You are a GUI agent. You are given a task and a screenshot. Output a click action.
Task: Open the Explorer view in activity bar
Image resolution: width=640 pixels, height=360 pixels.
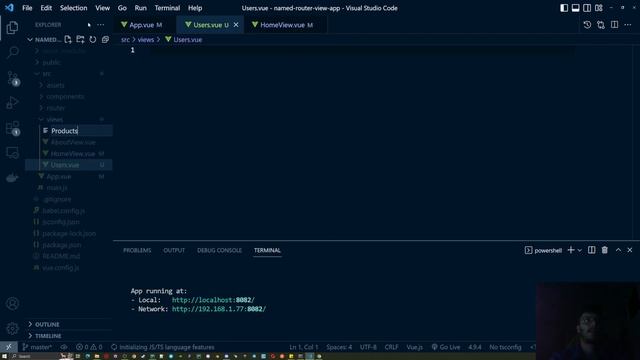coord(12,28)
